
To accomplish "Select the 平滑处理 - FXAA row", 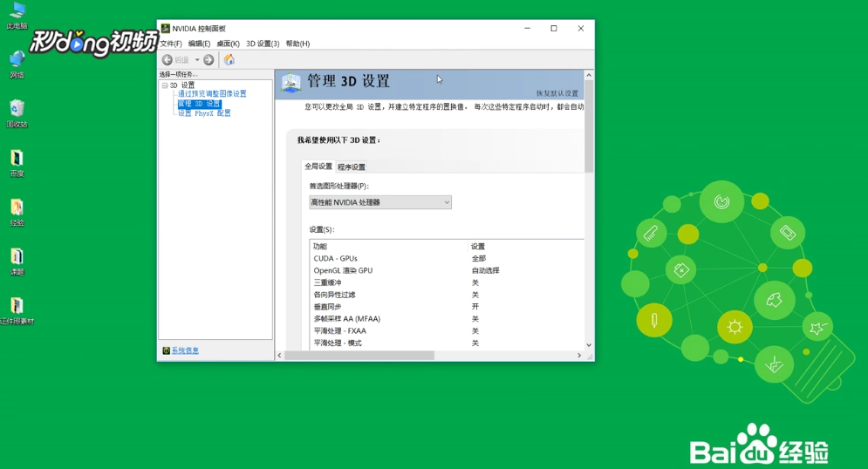I will (x=447, y=330).
